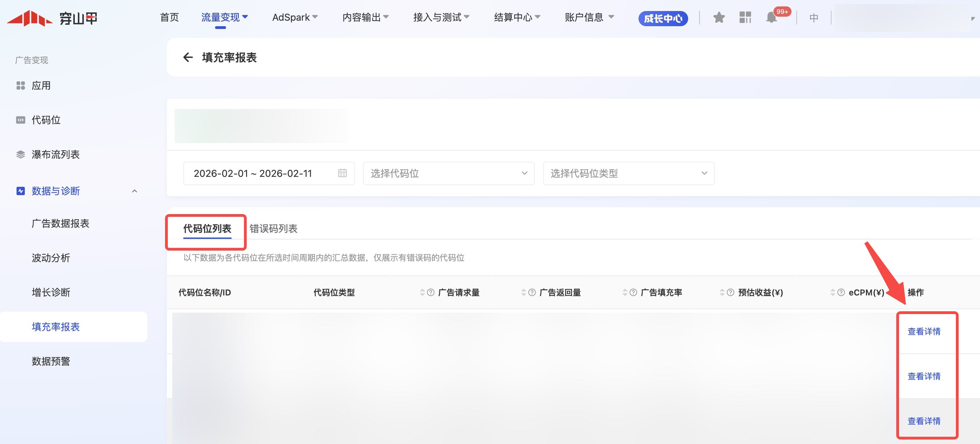This screenshot has height=444, width=980.
Task: Click the help icon next to 广告填充率
Action: [x=633, y=293]
